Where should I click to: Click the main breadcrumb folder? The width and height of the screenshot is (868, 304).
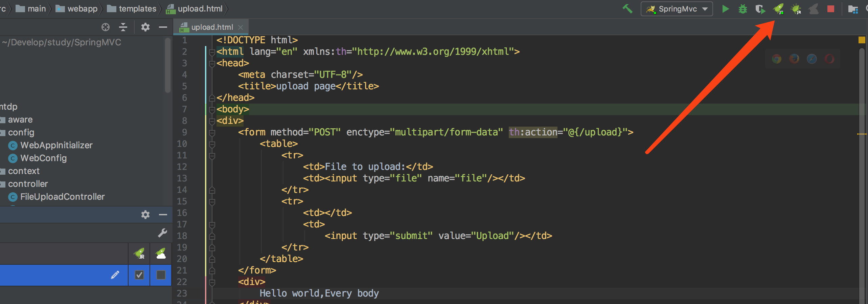pos(31,9)
